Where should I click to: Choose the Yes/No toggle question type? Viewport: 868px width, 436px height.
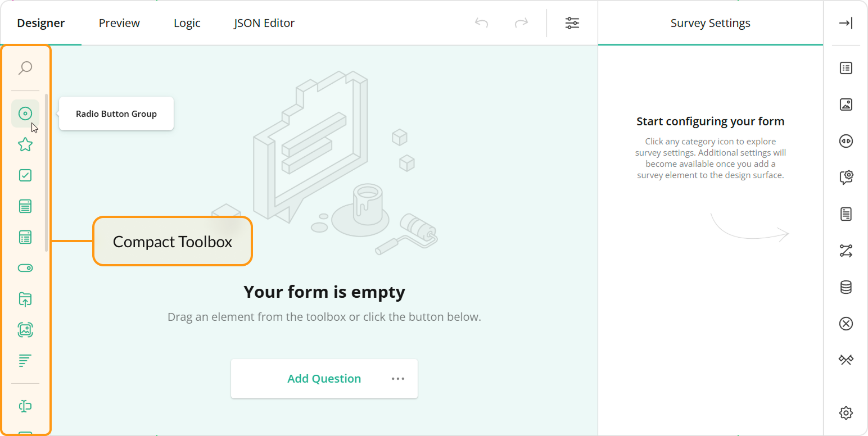tap(25, 268)
